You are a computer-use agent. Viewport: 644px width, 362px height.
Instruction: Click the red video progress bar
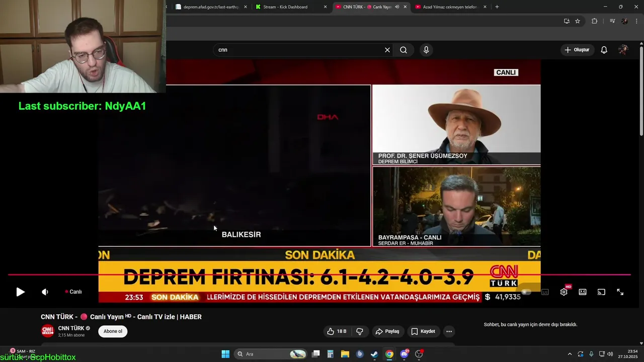(x=319, y=275)
